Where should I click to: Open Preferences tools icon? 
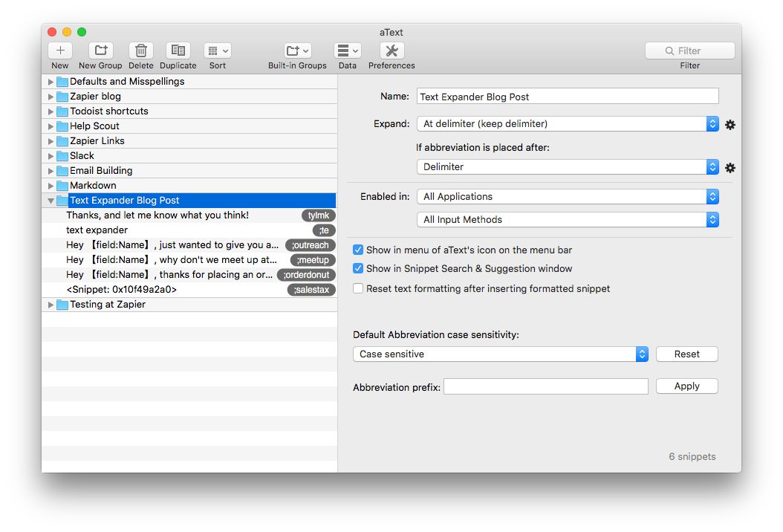coord(392,51)
